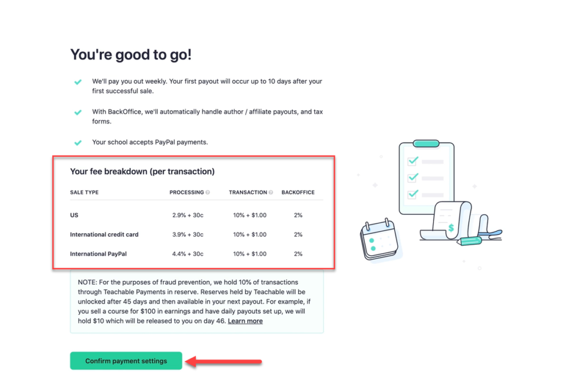The height and width of the screenshot is (391, 588).
Task: Select the US sale type row label
Action: [74, 215]
